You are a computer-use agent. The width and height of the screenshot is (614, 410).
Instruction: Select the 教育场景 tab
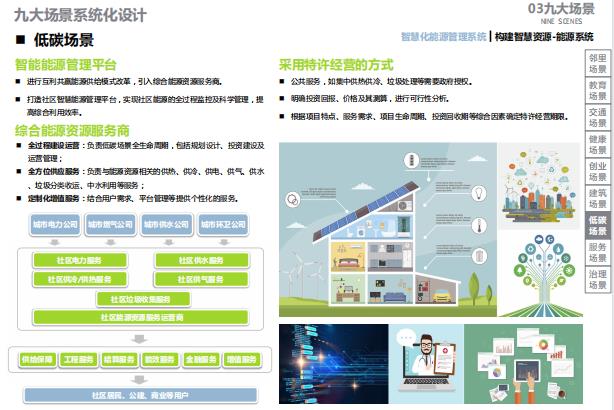point(598,90)
